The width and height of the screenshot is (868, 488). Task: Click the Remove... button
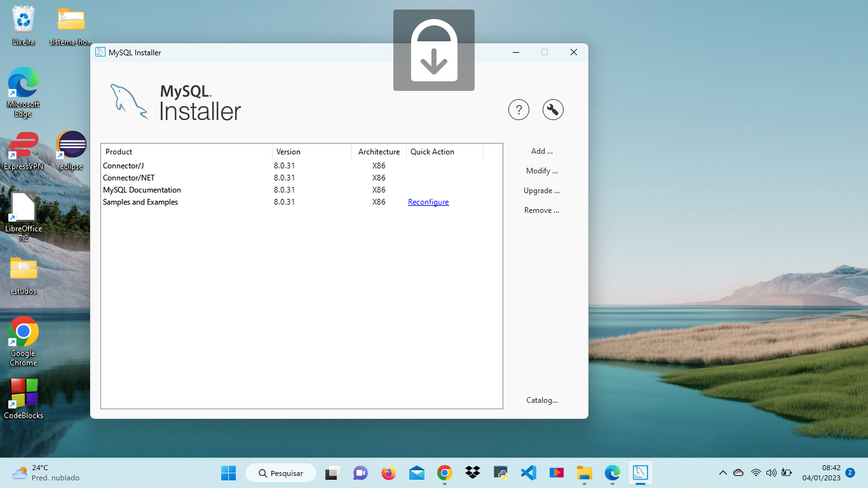[x=542, y=210]
